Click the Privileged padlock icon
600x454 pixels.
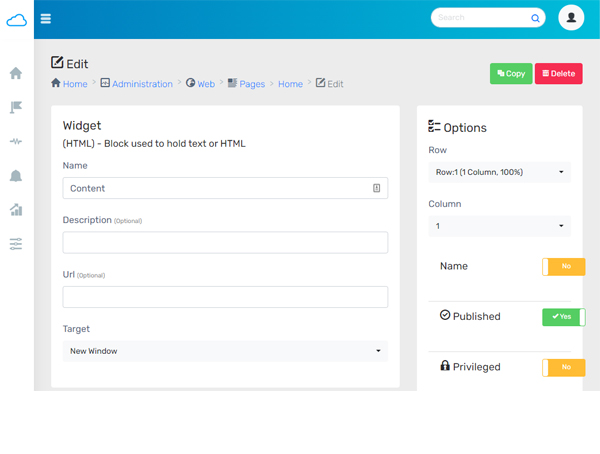pyautogui.click(x=445, y=366)
